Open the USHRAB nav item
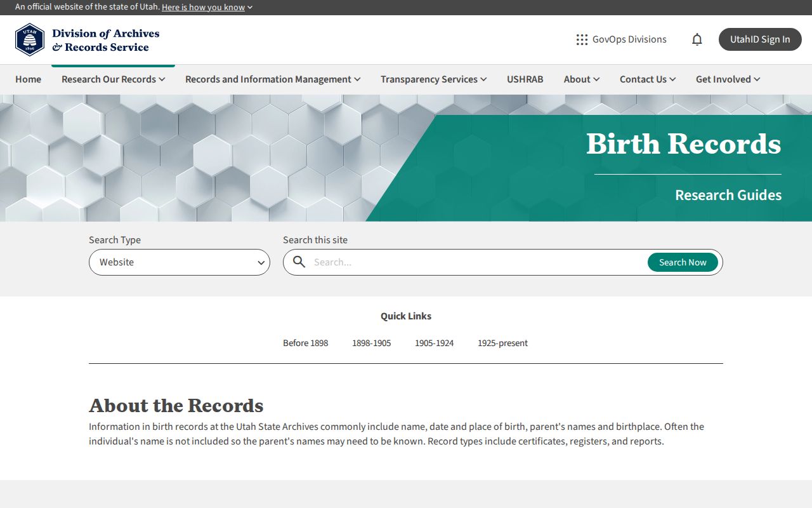 click(x=525, y=79)
